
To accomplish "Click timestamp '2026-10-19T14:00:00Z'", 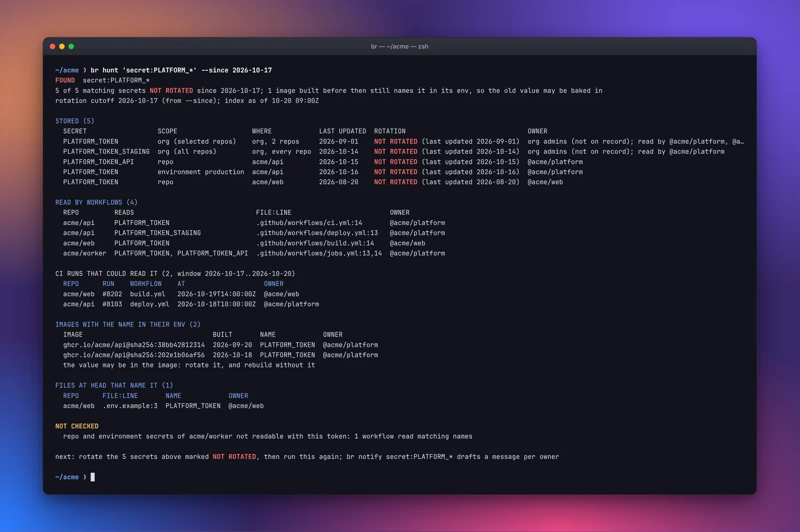I will tap(217, 294).
